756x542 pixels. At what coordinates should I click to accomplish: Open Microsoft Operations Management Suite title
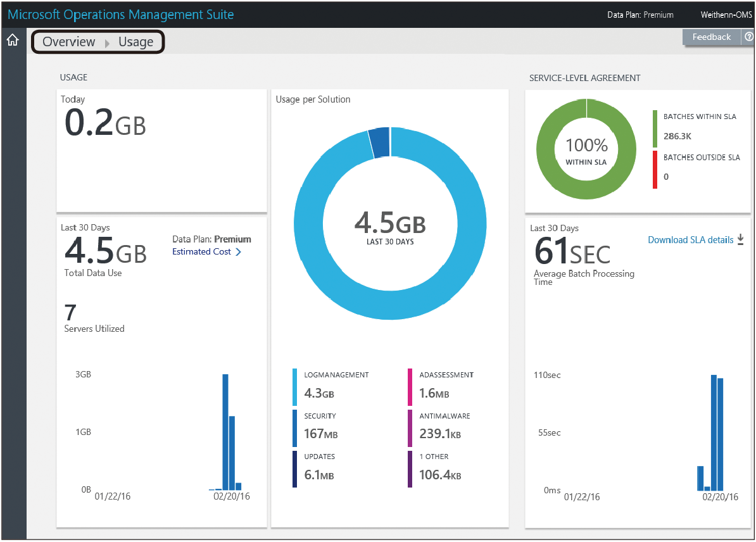[x=120, y=15]
